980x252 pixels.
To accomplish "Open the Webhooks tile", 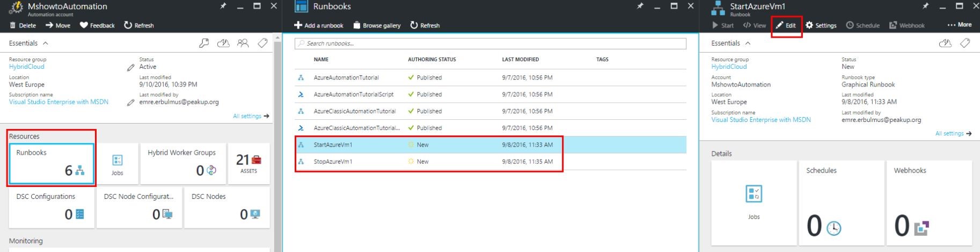I will click(929, 203).
